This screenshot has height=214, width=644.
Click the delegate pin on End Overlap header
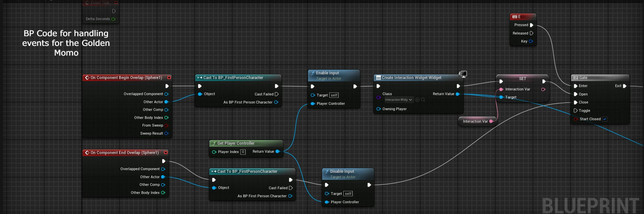pos(166,152)
